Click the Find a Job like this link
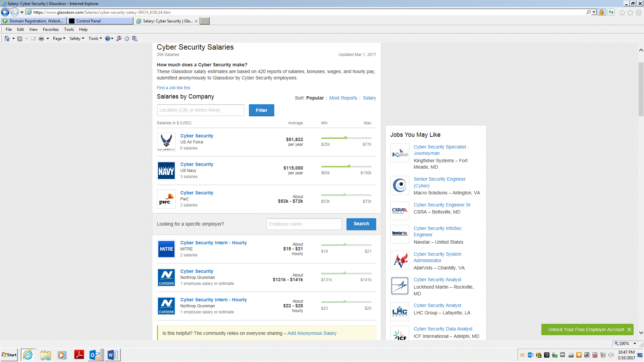 tap(173, 88)
